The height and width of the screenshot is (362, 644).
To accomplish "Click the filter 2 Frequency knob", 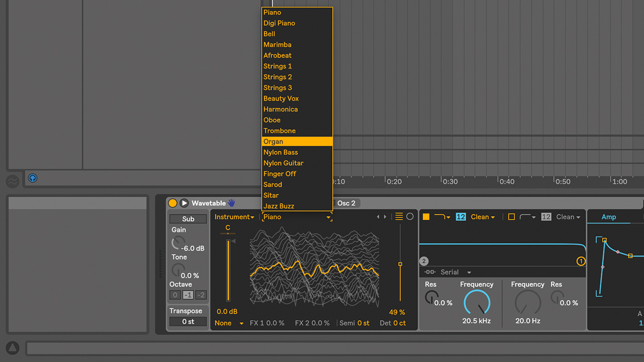I will coord(528,303).
